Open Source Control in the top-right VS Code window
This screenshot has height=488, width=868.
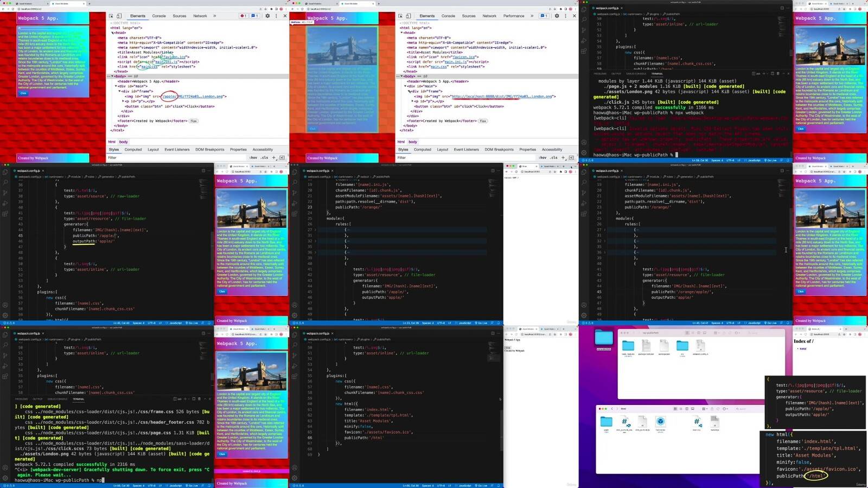[x=584, y=30]
